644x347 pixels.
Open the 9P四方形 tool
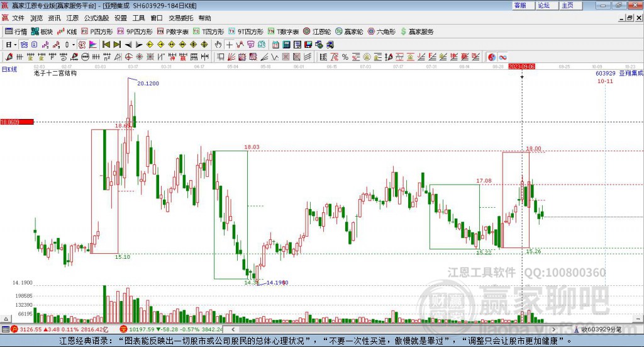pyautogui.click(x=135, y=31)
